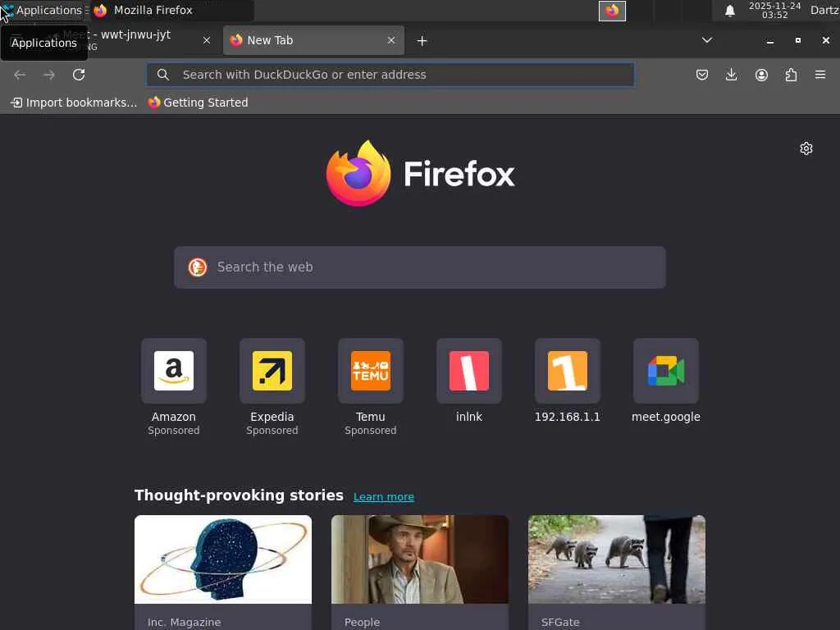This screenshot has height=630, width=840.
Task: Go forward with the toolbar forward arrow
Action: tap(48, 75)
